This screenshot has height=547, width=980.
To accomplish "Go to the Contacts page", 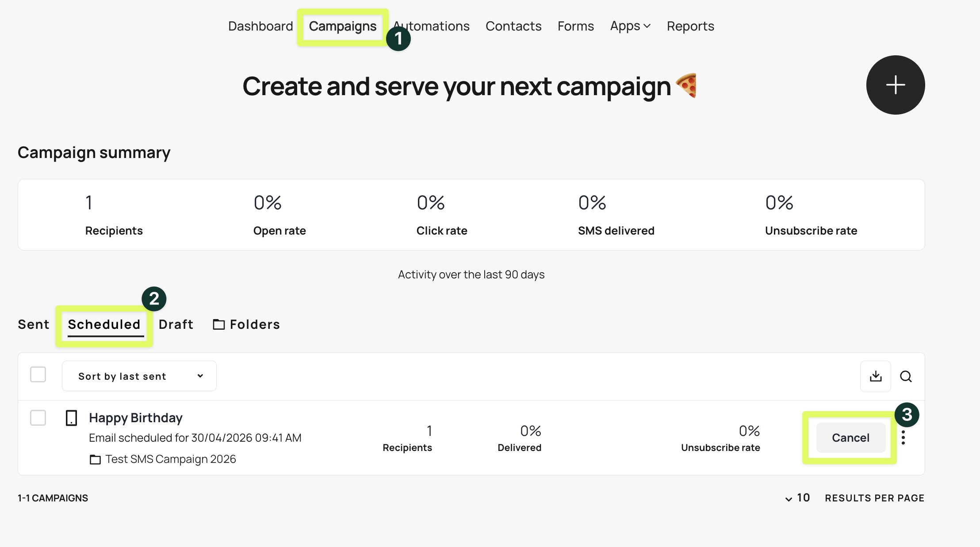I will tap(513, 26).
